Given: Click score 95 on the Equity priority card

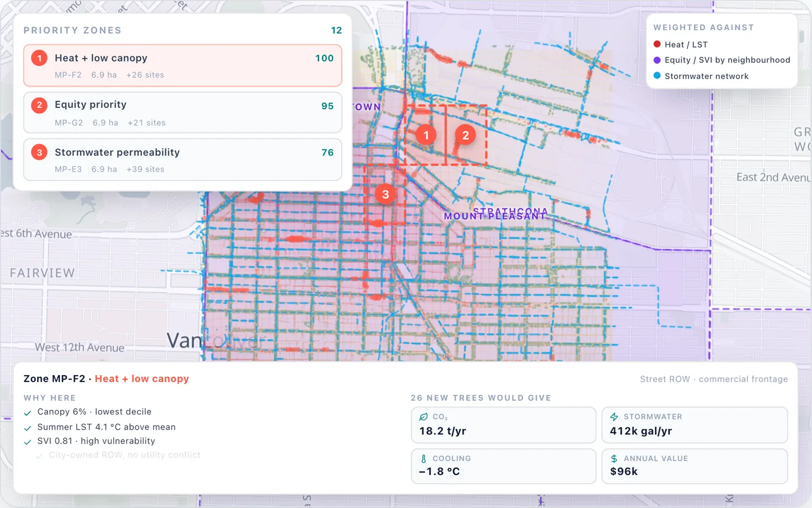Looking at the screenshot, I should [327, 106].
